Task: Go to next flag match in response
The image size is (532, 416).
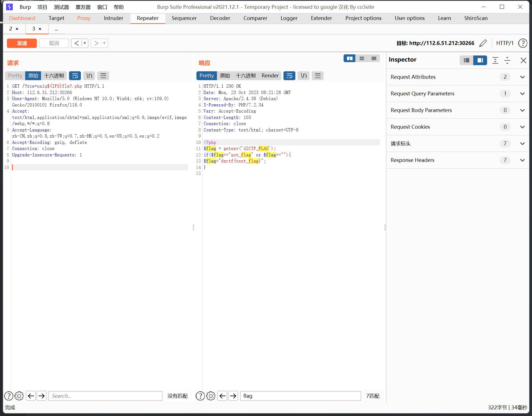Action: [x=233, y=396]
